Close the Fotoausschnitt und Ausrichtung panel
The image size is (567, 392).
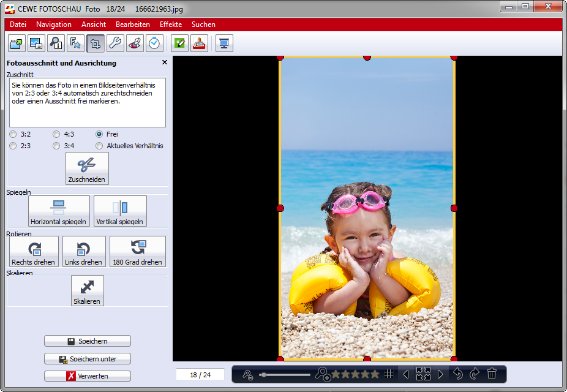coord(164,62)
